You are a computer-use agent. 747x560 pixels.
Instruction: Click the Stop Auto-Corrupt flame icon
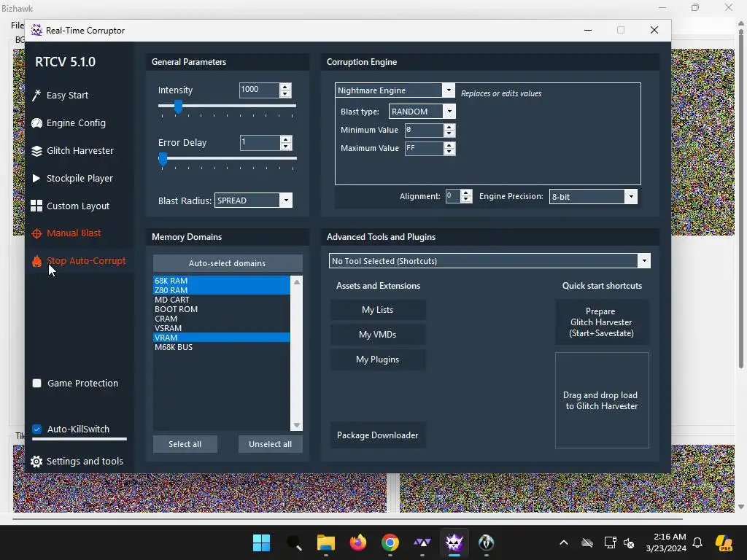point(36,261)
